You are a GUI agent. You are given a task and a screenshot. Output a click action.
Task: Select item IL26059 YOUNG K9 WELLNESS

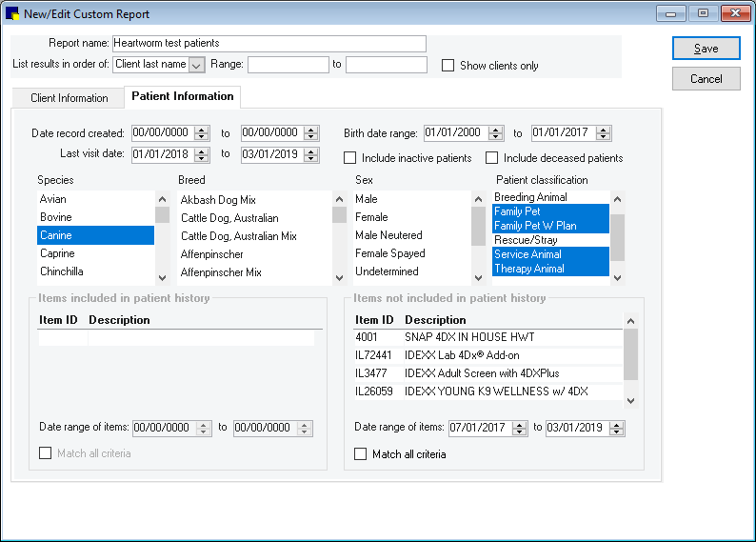click(x=487, y=391)
